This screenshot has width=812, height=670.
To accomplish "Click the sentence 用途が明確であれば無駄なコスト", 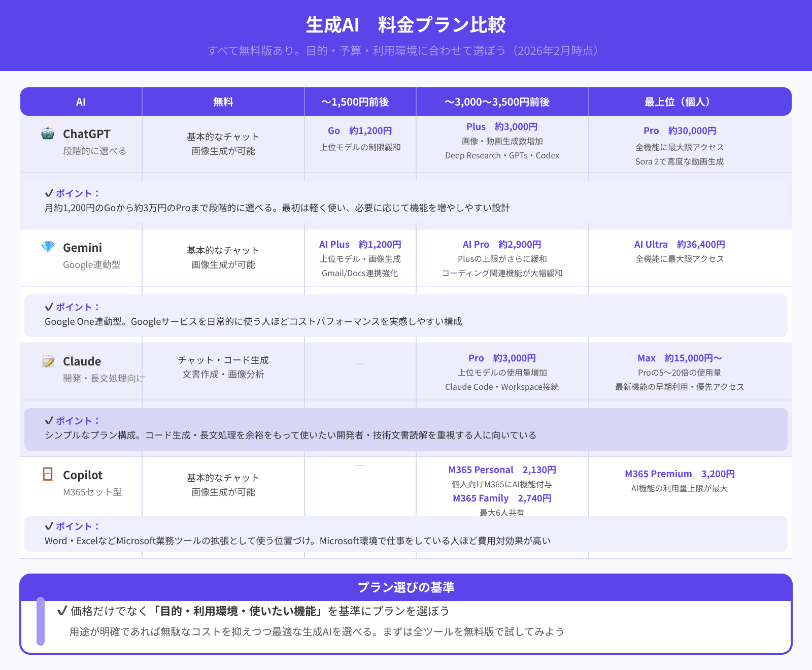I will coord(317,632).
